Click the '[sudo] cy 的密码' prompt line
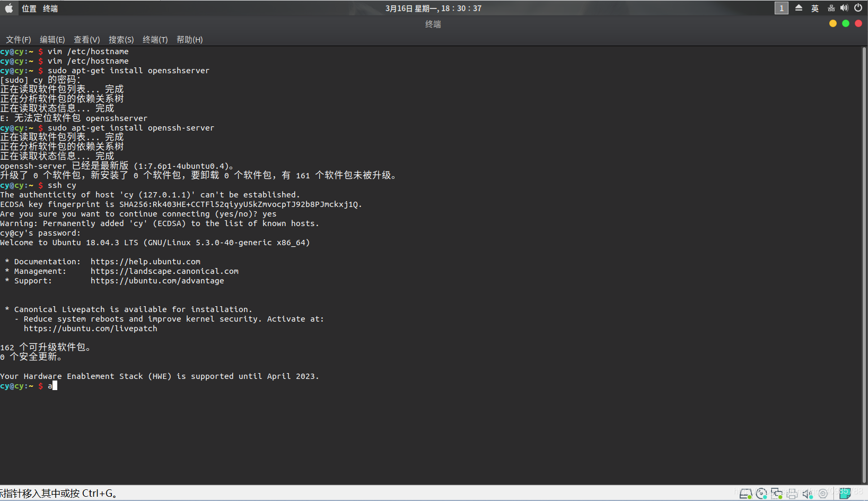This screenshot has width=868, height=501. (x=40, y=80)
